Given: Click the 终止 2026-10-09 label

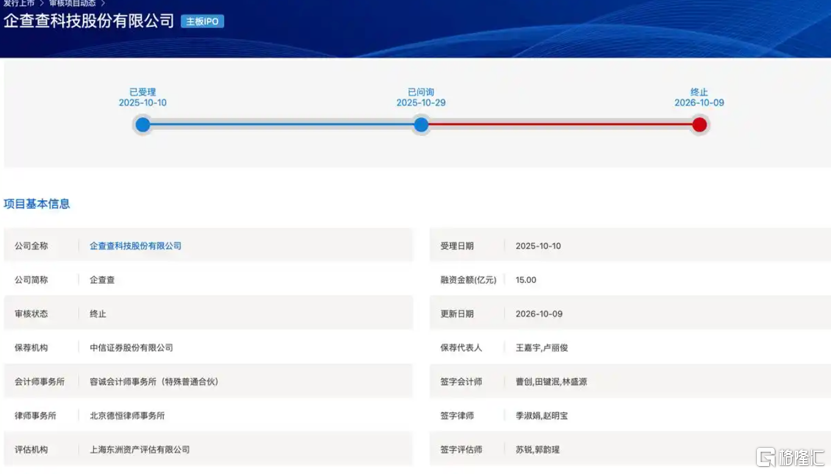Looking at the screenshot, I should [x=700, y=98].
